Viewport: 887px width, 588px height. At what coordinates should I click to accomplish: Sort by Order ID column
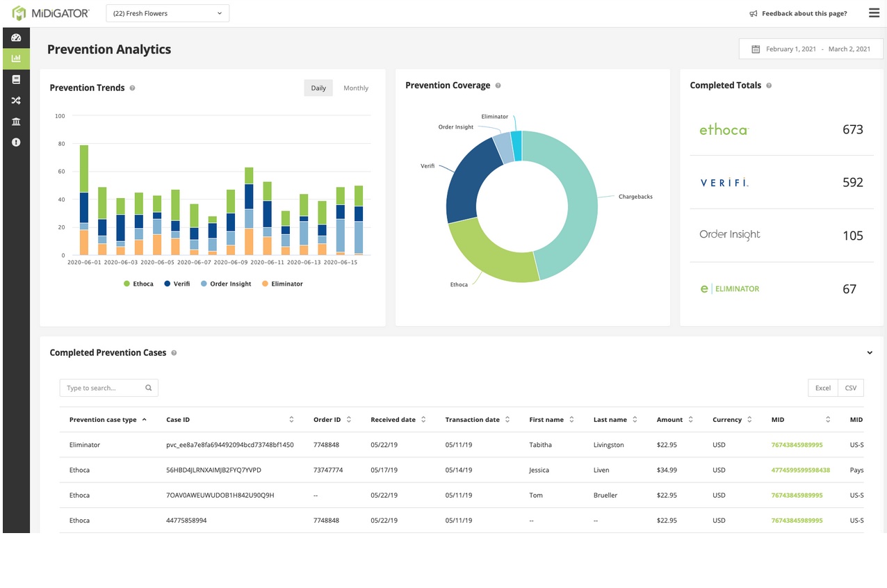point(332,420)
